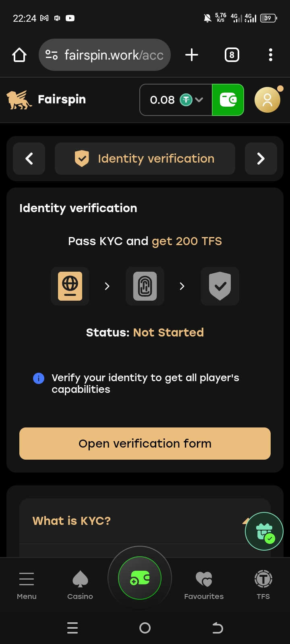
Task: Open the green wallet deposit button
Action: point(228,100)
